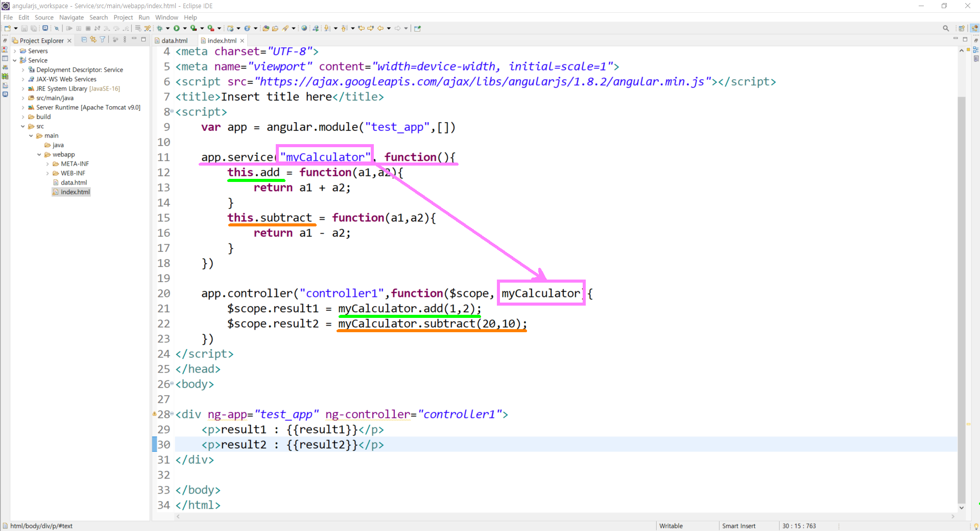Click the New file toolbar icon
Screen dimensions: 980x531
pos(8,28)
